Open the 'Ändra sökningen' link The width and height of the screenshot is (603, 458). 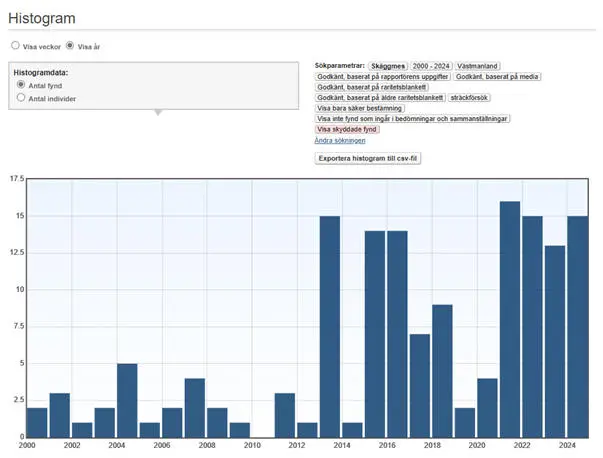340,141
